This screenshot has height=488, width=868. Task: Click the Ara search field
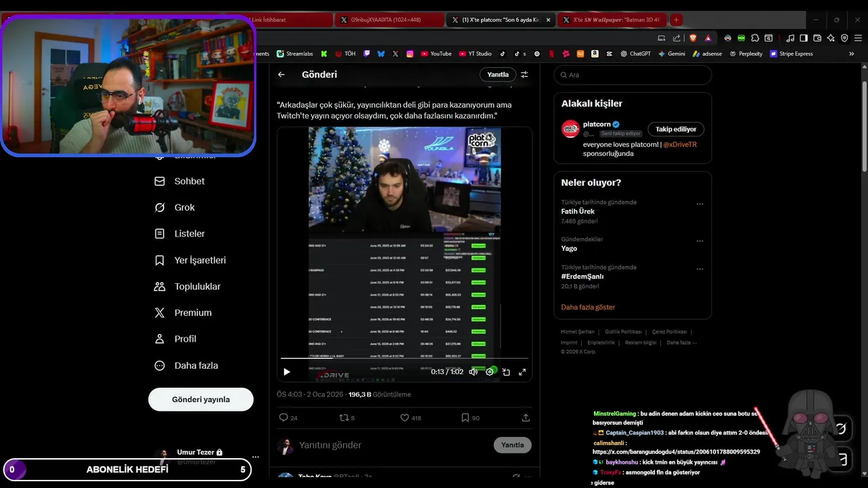(633, 75)
